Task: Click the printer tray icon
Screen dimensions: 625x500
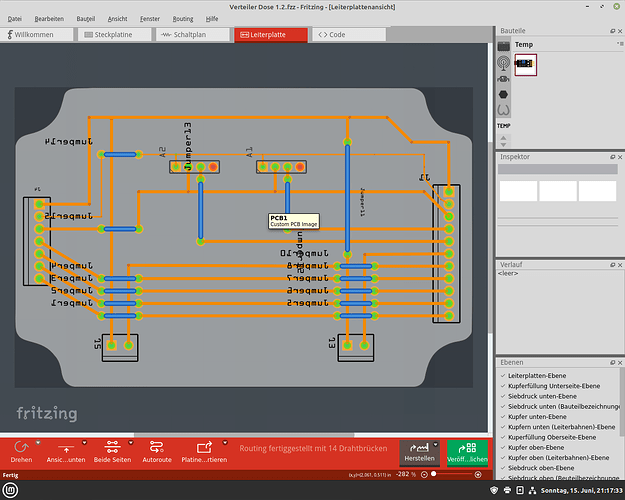Action: (507, 490)
